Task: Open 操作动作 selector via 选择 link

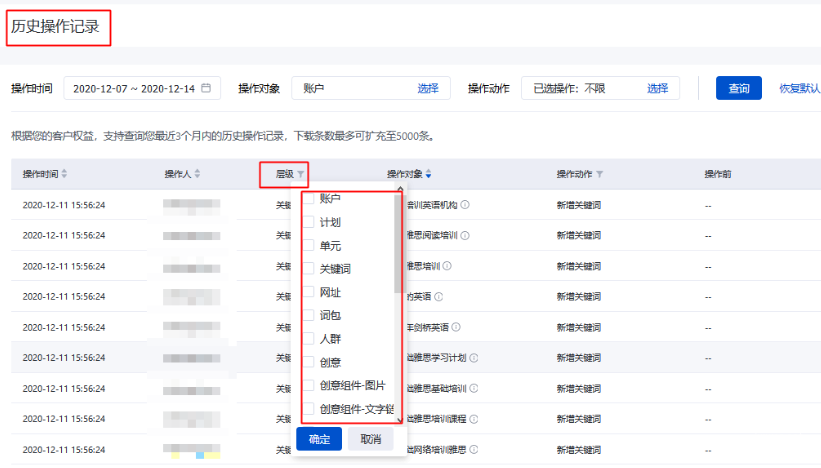Action: (657, 88)
